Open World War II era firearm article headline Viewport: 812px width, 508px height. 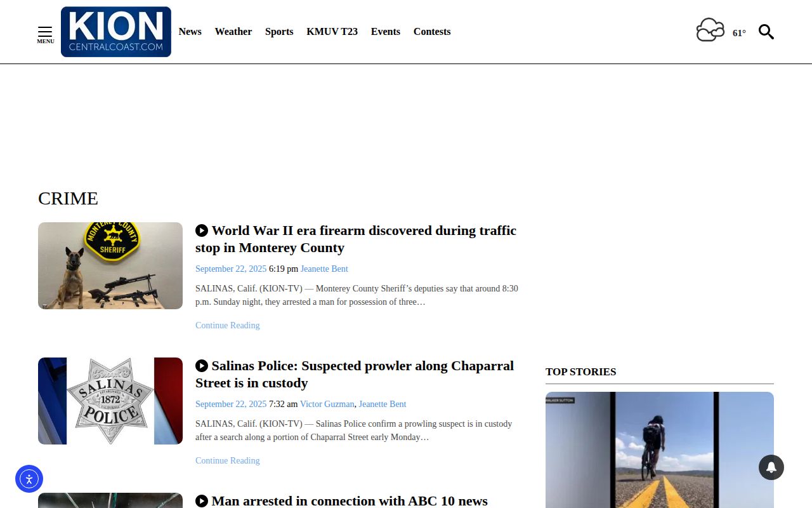[x=356, y=239]
